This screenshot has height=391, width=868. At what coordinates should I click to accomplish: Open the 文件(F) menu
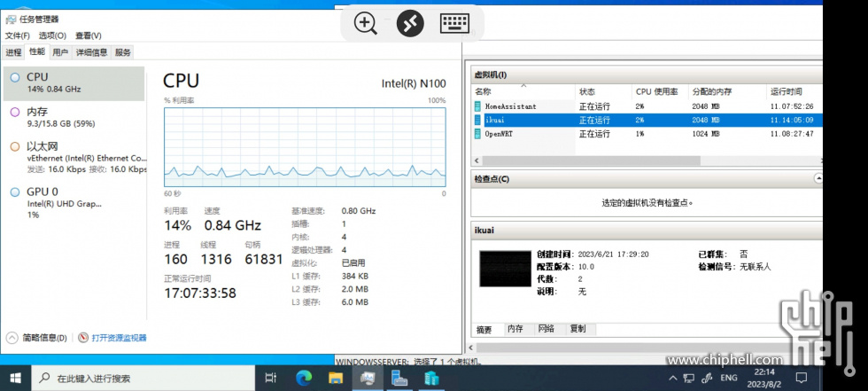click(17, 35)
